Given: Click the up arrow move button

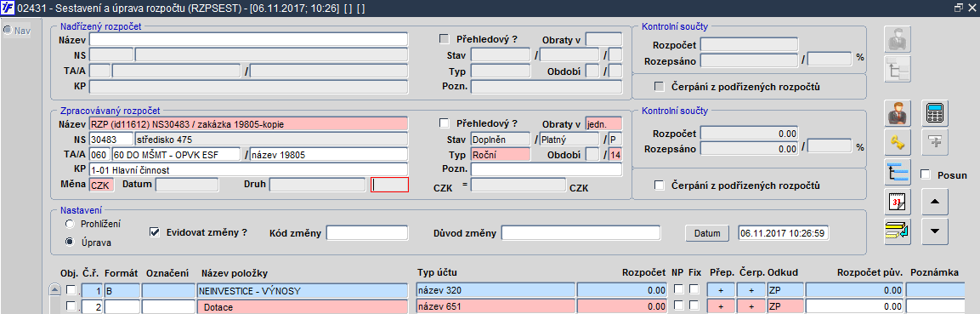Looking at the screenshot, I should (x=935, y=202).
